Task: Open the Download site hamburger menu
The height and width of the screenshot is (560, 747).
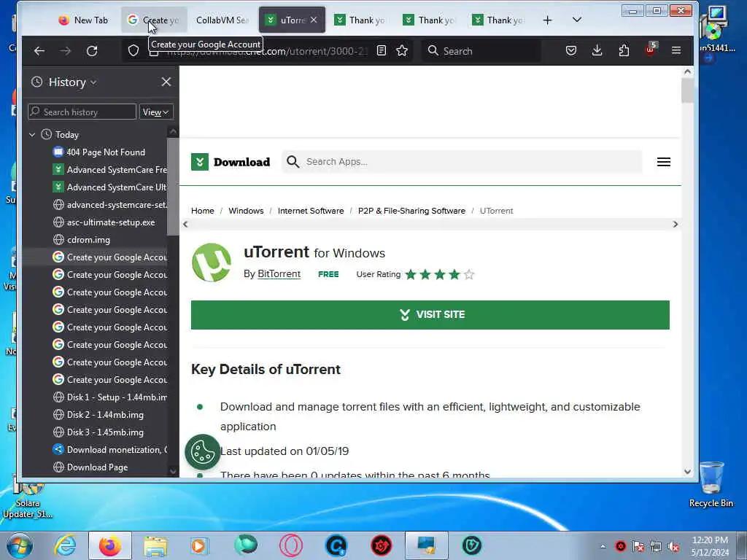Action: (664, 162)
